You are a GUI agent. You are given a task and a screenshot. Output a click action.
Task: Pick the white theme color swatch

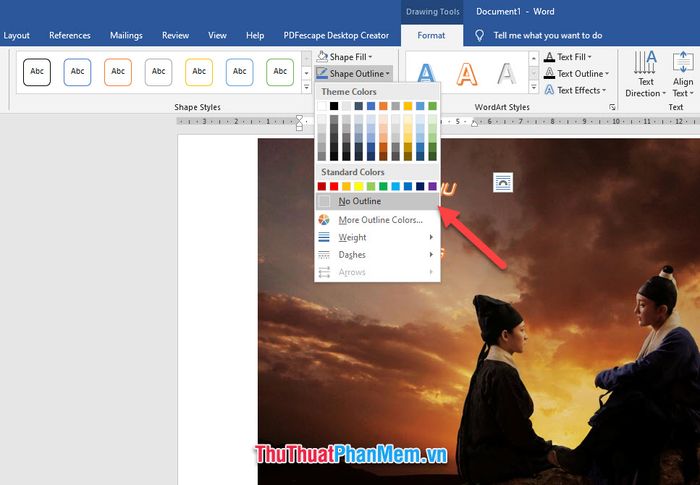click(x=322, y=106)
